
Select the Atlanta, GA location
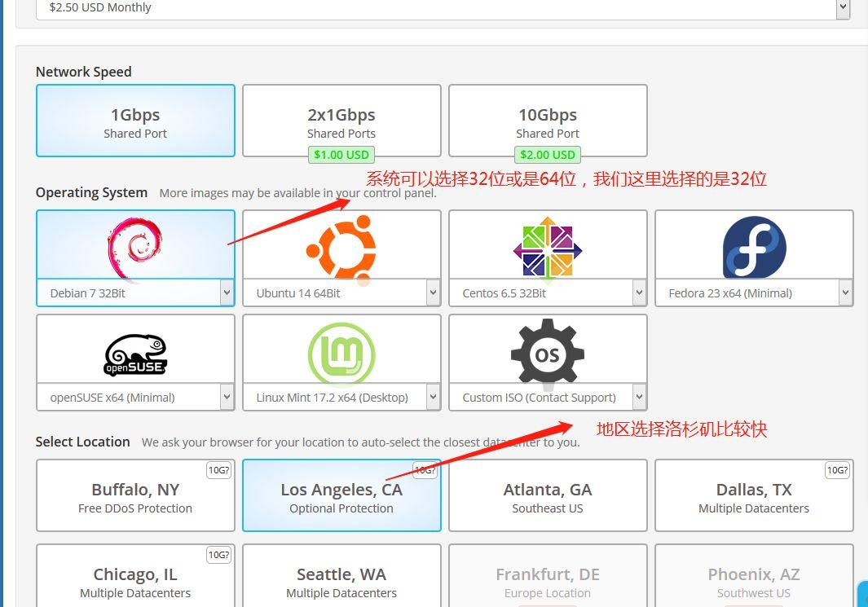(x=548, y=495)
